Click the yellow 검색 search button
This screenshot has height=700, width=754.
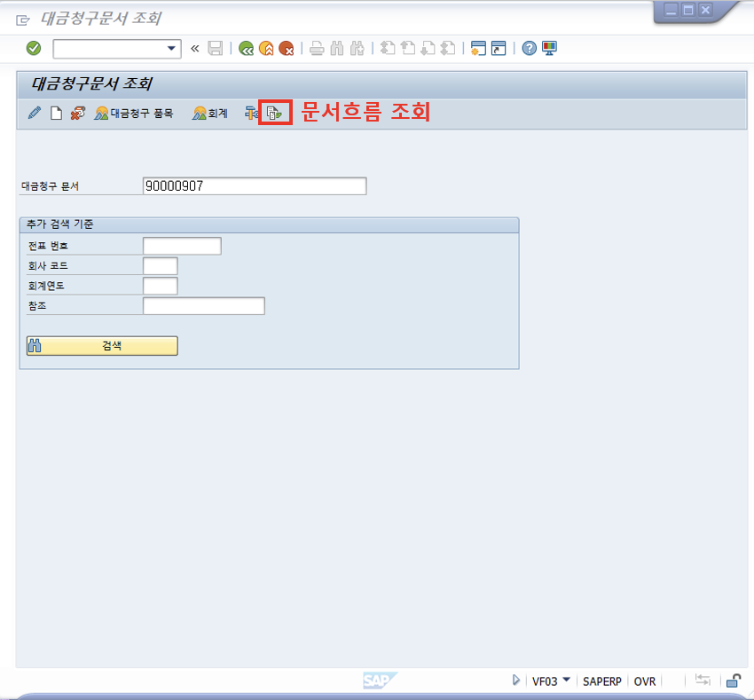coord(102,346)
